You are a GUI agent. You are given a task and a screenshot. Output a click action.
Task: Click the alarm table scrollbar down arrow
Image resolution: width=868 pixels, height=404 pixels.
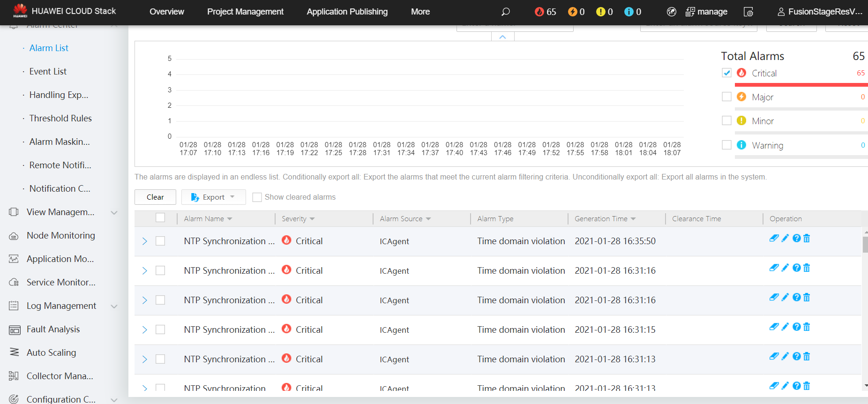865,386
